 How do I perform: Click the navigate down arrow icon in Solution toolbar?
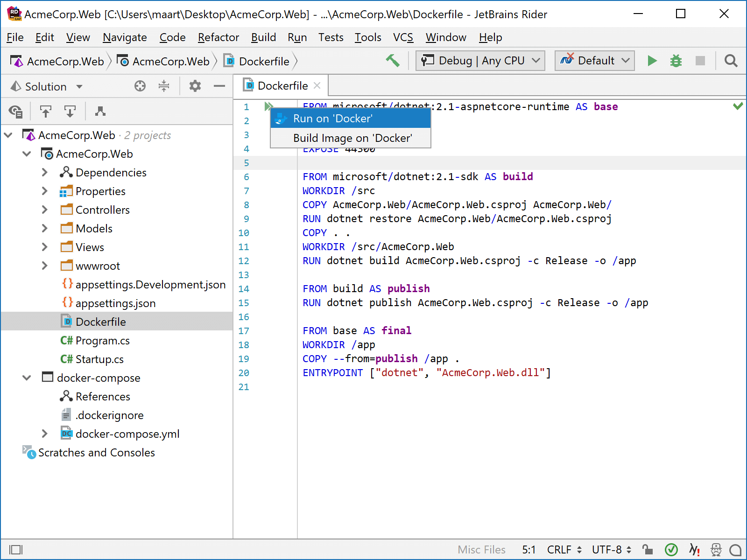pos(70,111)
